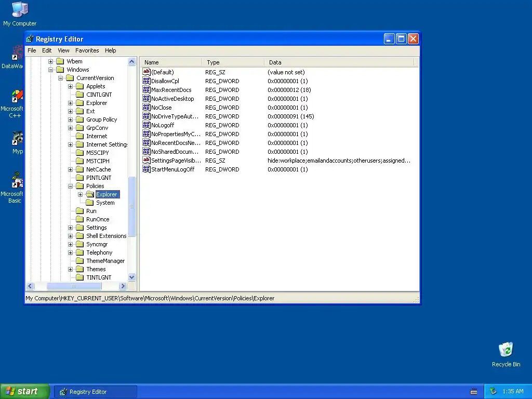The height and width of the screenshot is (399, 532).
Task: Expand the Wbem tree node
Action: click(50, 61)
